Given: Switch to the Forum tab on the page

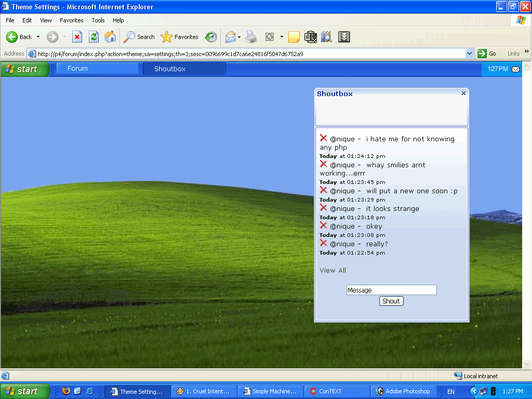Looking at the screenshot, I should 98,69.
